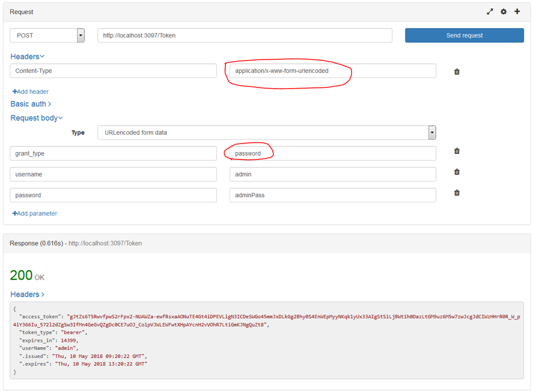This screenshot has height=392, width=533.
Task: Click the plus icon in Request header
Action: (517, 11)
